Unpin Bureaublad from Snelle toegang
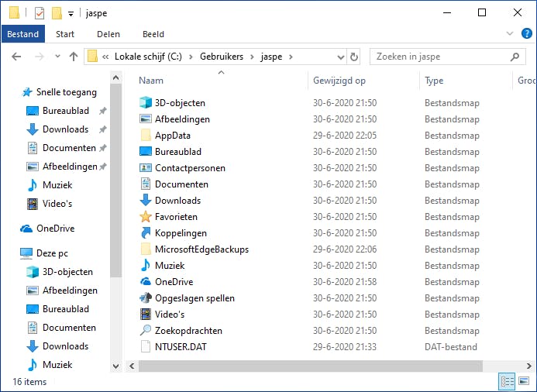The image size is (537, 392). 103,111
